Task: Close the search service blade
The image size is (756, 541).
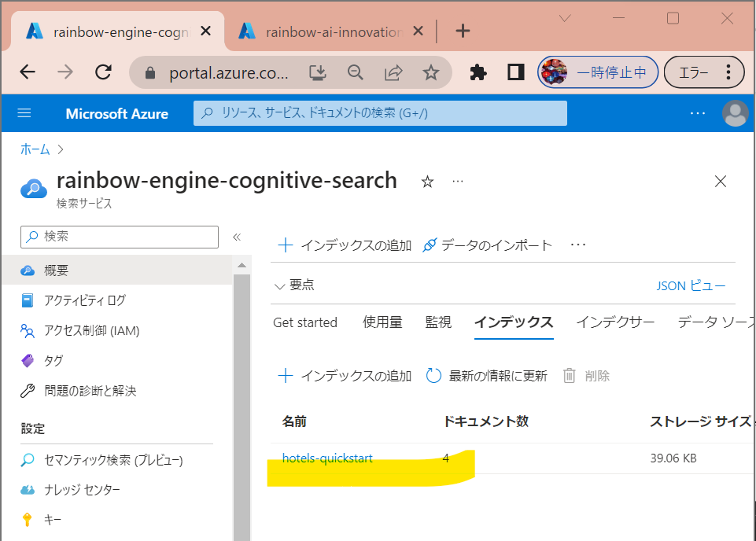Action: (721, 181)
